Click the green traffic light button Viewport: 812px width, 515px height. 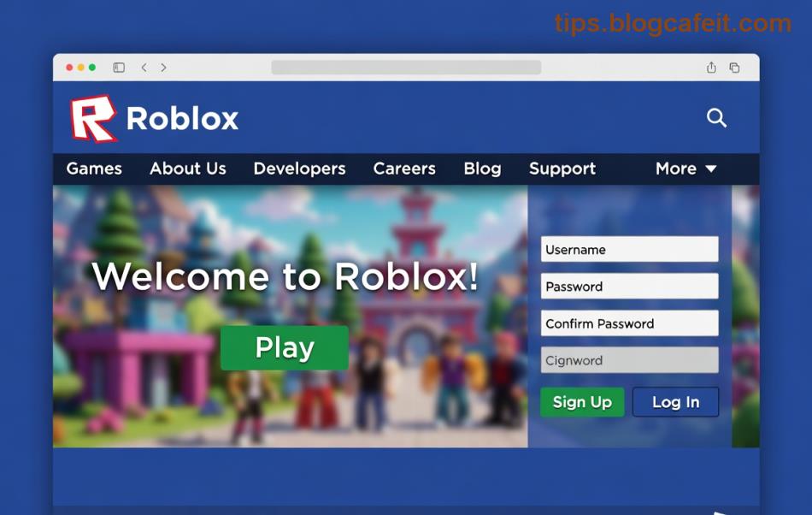(x=91, y=66)
